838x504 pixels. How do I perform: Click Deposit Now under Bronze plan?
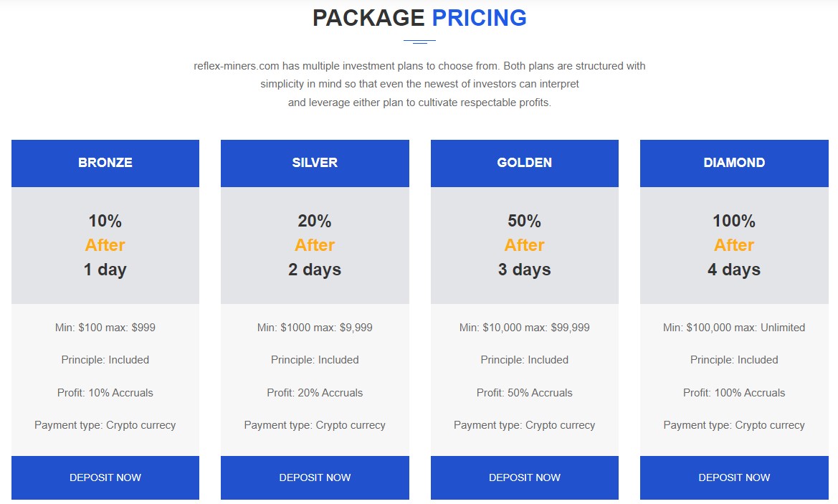point(105,477)
